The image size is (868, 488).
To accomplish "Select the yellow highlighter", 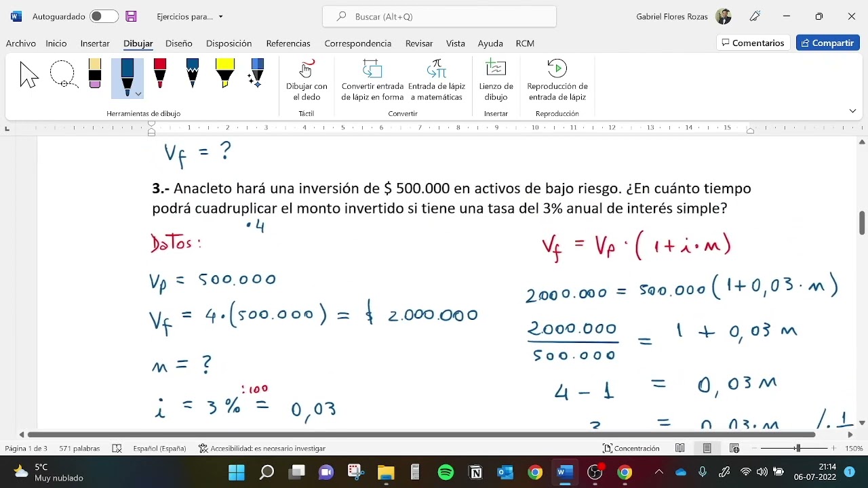I will [x=225, y=74].
